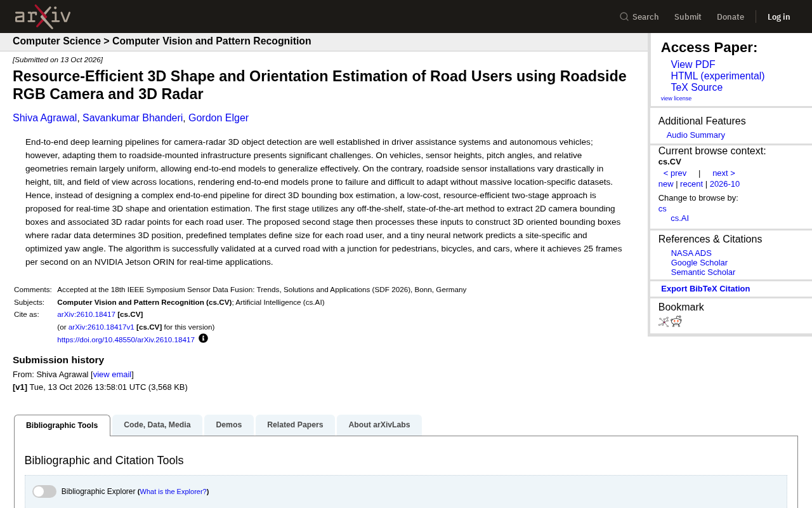812x508 pixels.
Task: Open About arXivLabs tab
Action: tap(379, 425)
